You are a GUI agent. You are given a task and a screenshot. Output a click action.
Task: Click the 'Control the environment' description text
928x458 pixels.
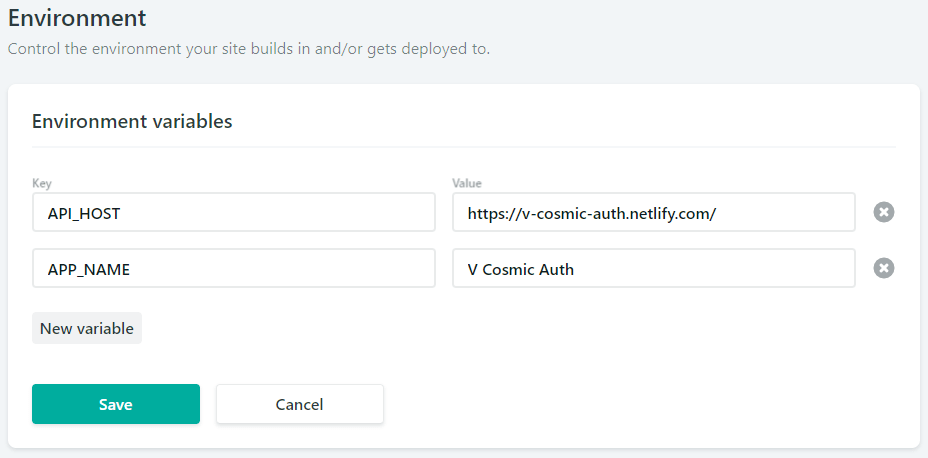coord(249,49)
